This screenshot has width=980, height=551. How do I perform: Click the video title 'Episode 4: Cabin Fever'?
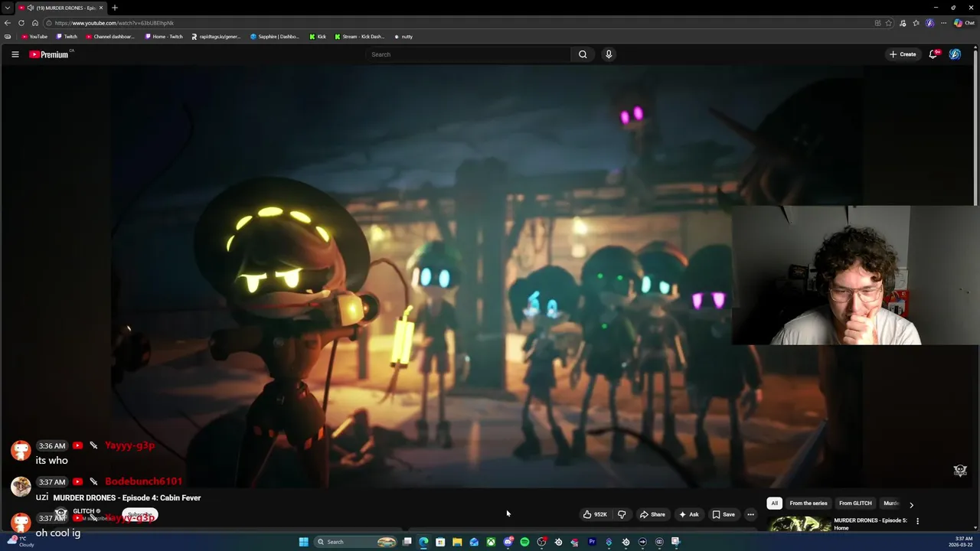pyautogui.click(x=127, y=497)
